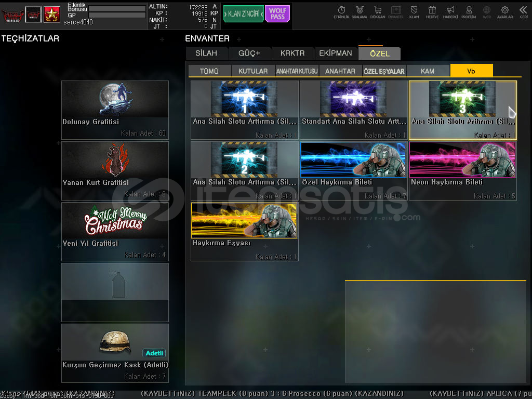Open the Etkinlik events icon
The width and height of the screenshot is (532, 399).
(341, 12)
